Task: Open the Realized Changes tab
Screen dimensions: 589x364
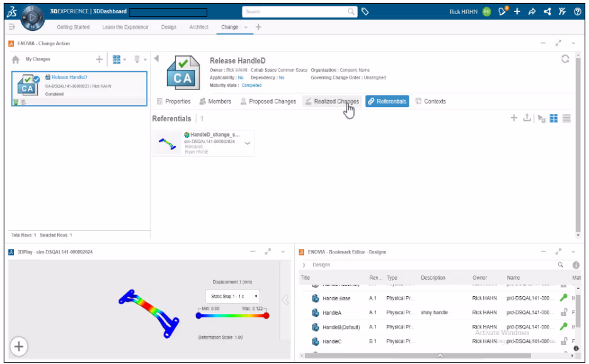Action: tap(332, 101)
